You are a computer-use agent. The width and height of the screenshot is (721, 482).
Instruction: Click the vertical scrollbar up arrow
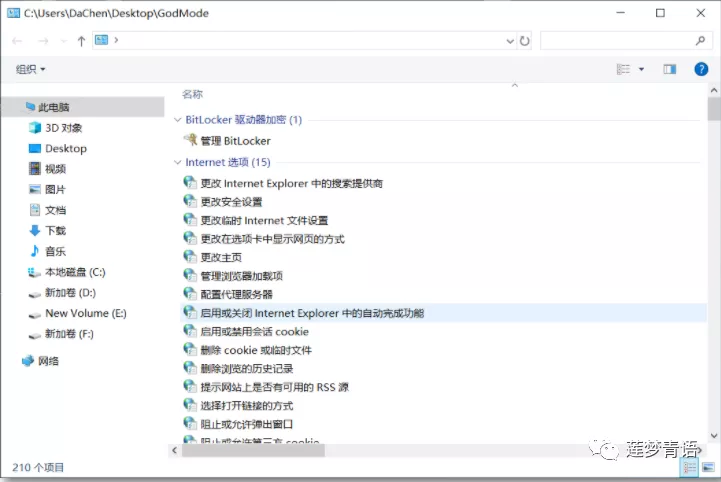(714, 91)
